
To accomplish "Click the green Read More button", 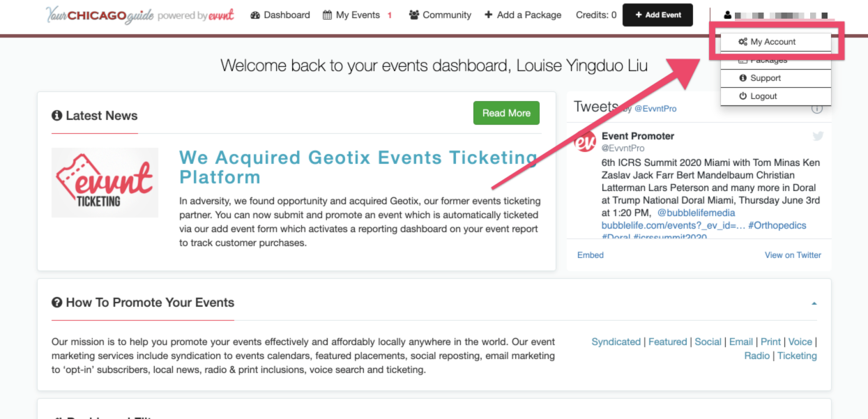I will click(x=506, y=113).
